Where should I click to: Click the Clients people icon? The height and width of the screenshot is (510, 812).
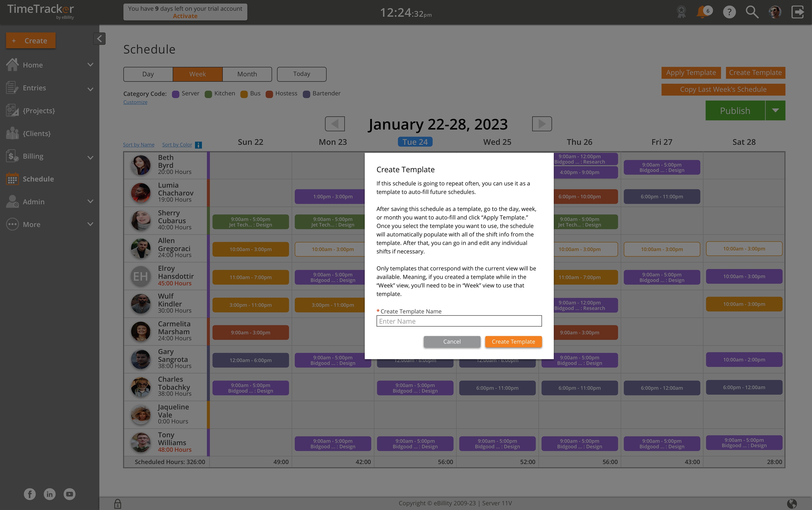[x=12, y=133]
